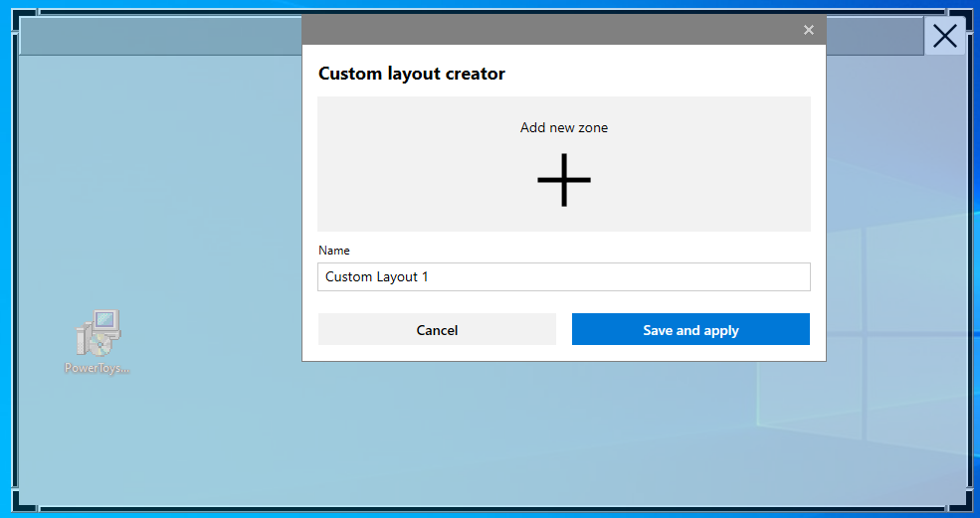Image resolution: width=980 pixels, height=518 pixels.
Task: Click the 'Name' label above the text field
Action: pos(333,251)
